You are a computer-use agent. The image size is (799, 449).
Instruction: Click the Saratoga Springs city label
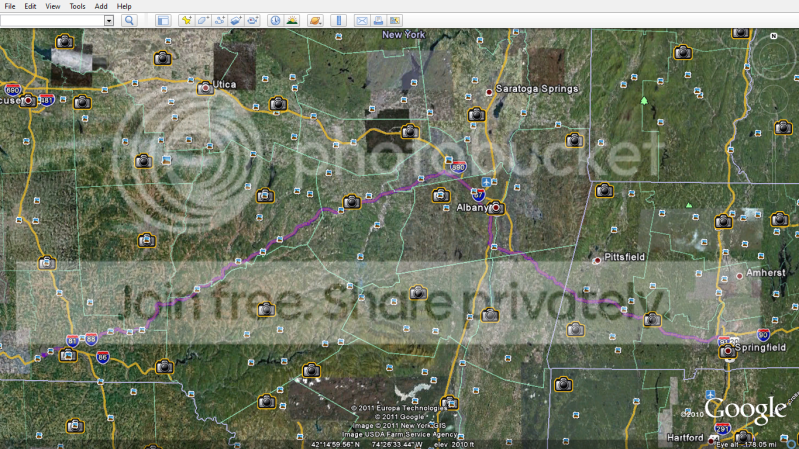coord(537,89)
